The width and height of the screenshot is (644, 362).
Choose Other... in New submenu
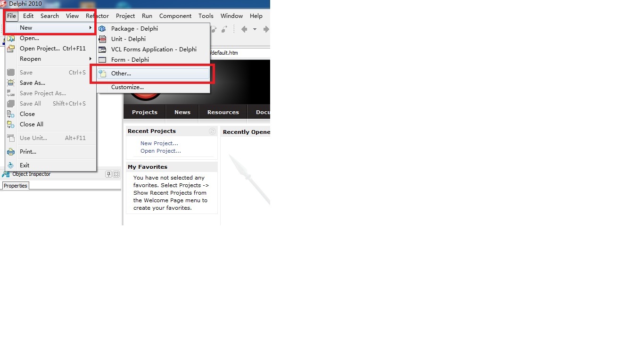[x=153, y=74]
